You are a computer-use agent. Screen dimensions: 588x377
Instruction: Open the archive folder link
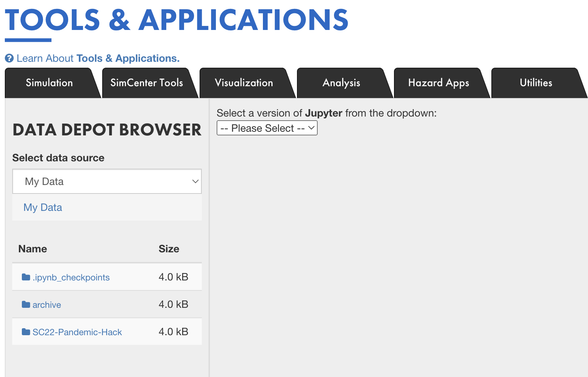point(47,305)
